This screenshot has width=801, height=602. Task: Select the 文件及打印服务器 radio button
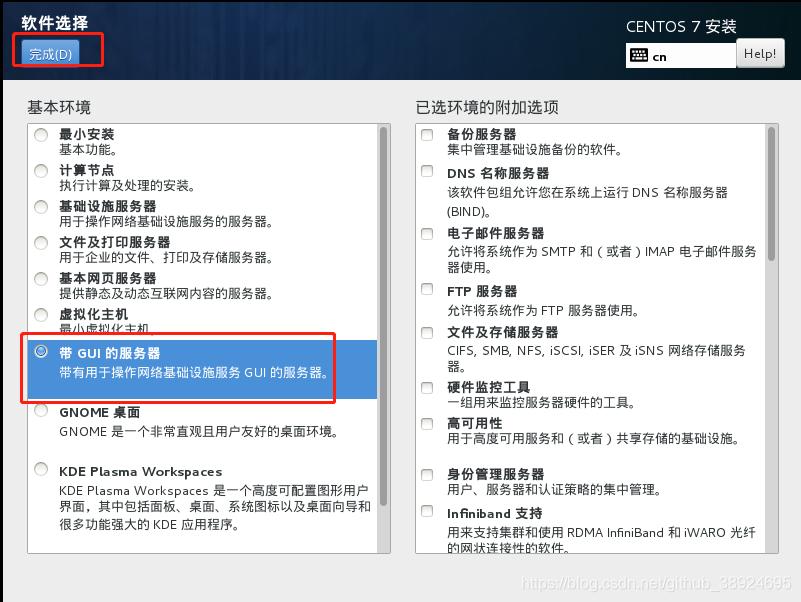(41, 243)
